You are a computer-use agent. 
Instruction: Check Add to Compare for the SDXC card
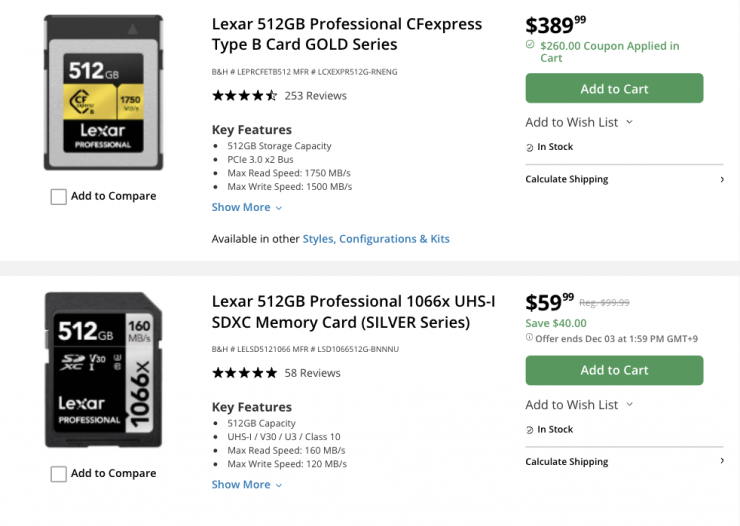59,474
